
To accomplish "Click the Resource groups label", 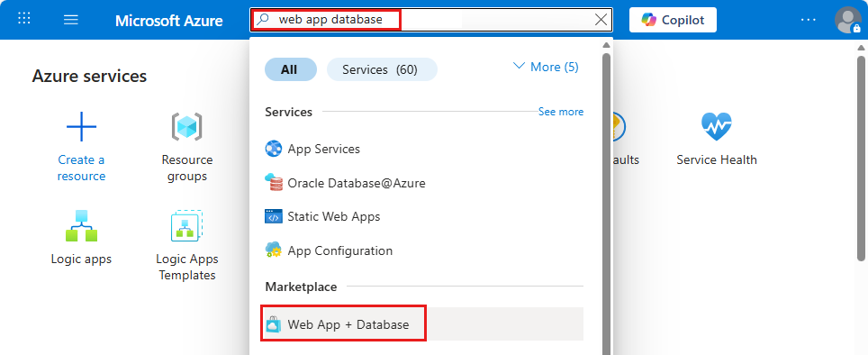I will pos(187,168).
